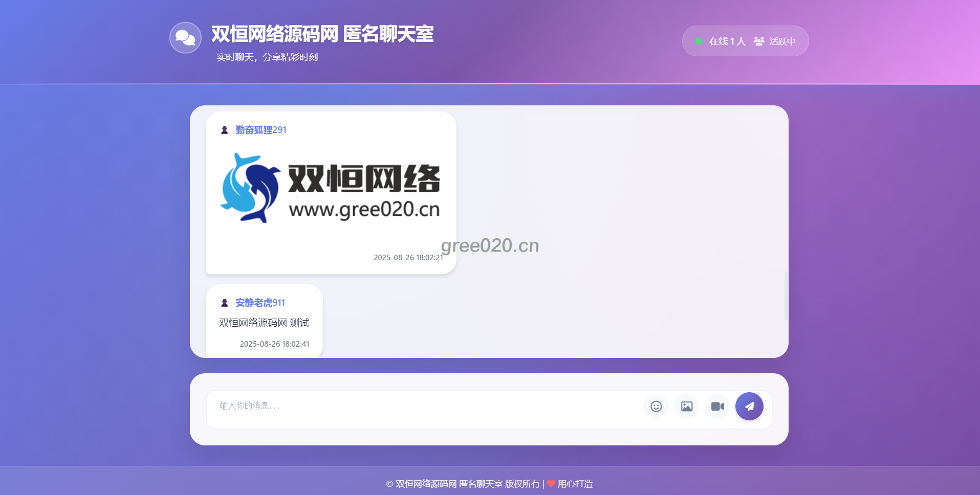Click avatar icon beside 勤奋狐狸291
The height and width of the screenshot is (495, 980).
224,130
